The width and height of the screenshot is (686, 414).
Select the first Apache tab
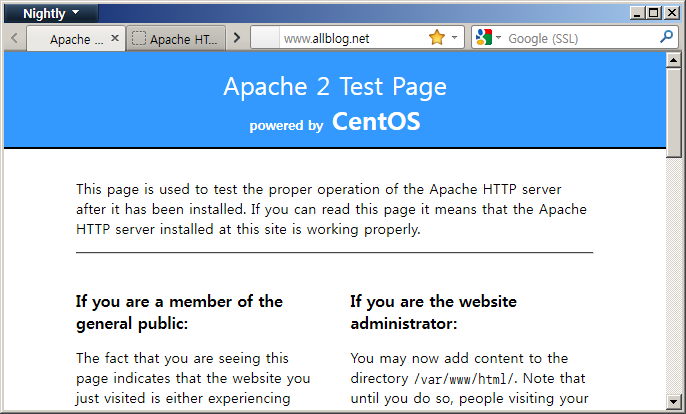[76, 39]
